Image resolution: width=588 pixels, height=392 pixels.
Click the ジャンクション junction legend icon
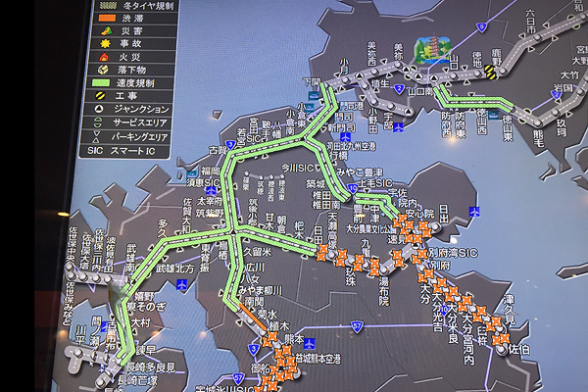100,110
